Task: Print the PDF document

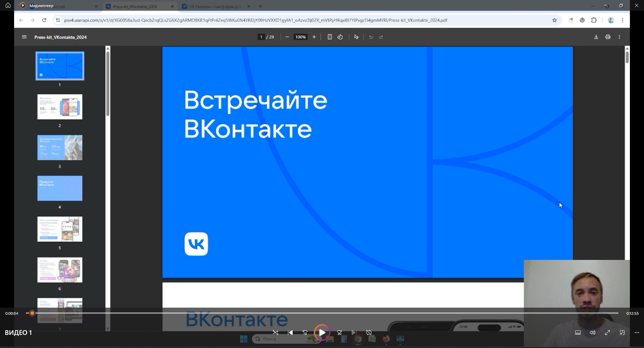Action: [608, 37]
